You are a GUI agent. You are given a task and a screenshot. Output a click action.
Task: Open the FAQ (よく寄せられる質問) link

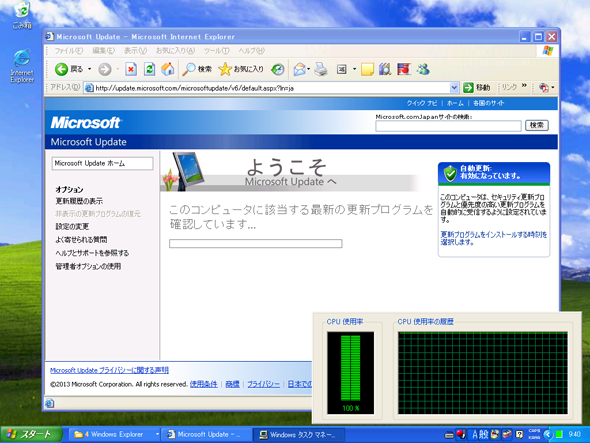point(81,240)
